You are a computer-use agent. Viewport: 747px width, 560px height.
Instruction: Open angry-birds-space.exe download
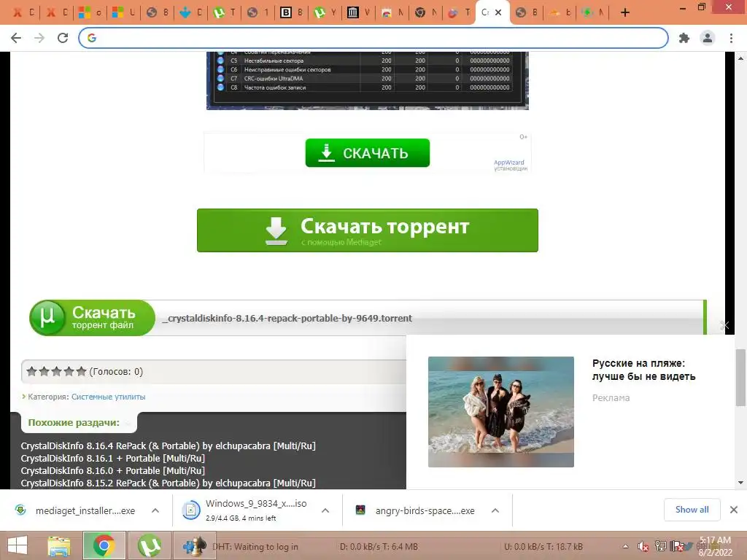click(425, 511)
